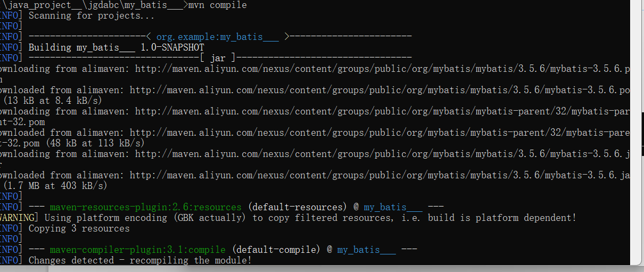This screenshot has width=644, height=272.
Task: Select "Changes detected - recompiling the module!" line
Action: (140, 260)
